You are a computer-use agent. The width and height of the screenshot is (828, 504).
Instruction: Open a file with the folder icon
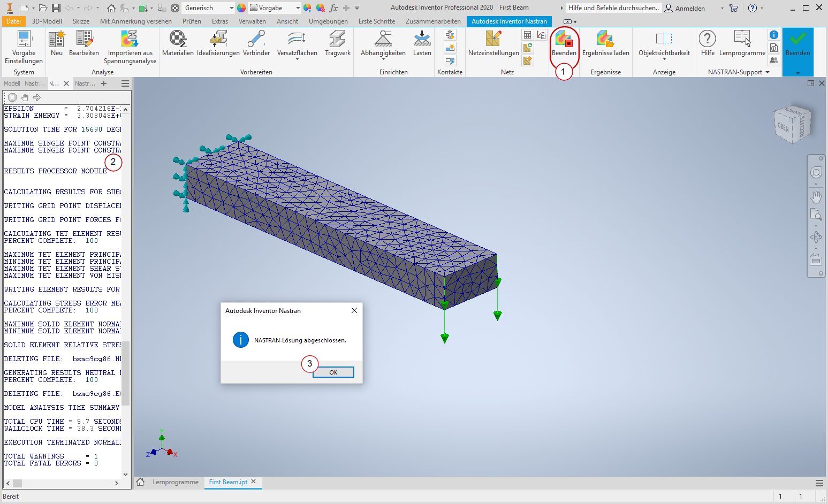43,8
